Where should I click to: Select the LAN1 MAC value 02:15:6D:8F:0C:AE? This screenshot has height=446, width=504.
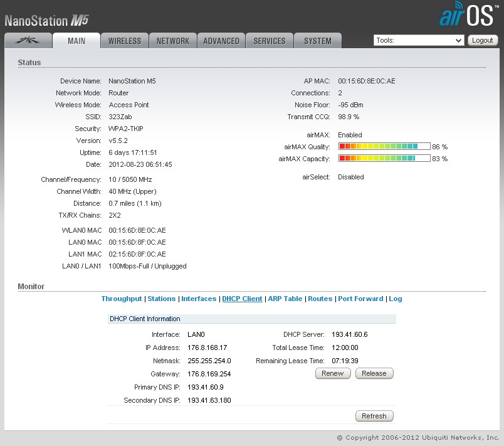coord(137,254)
